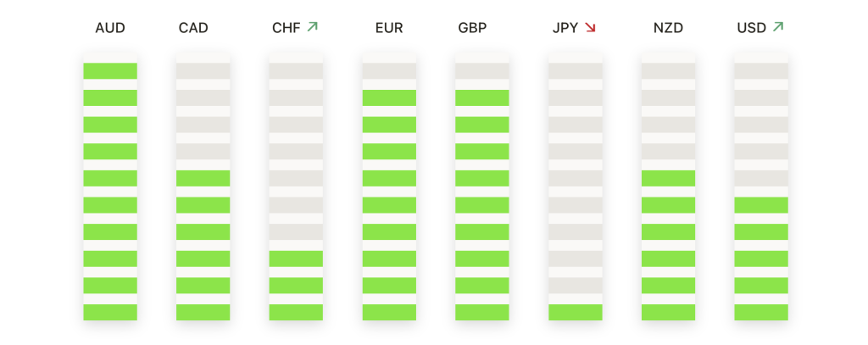
Task: Click the highest green bar in USD column
Action: pos(761,205)
